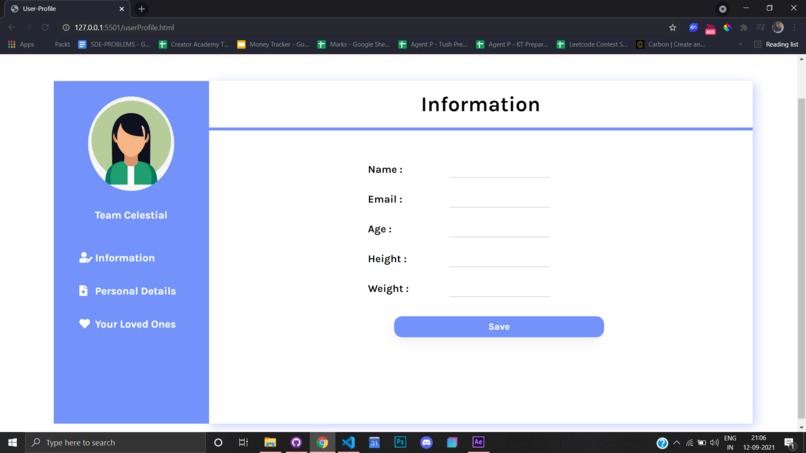The height and width of the screenshot is (453, 806).
Task: Open the SDE-PROBLEMS bookmark
Action: coord(114,44)
